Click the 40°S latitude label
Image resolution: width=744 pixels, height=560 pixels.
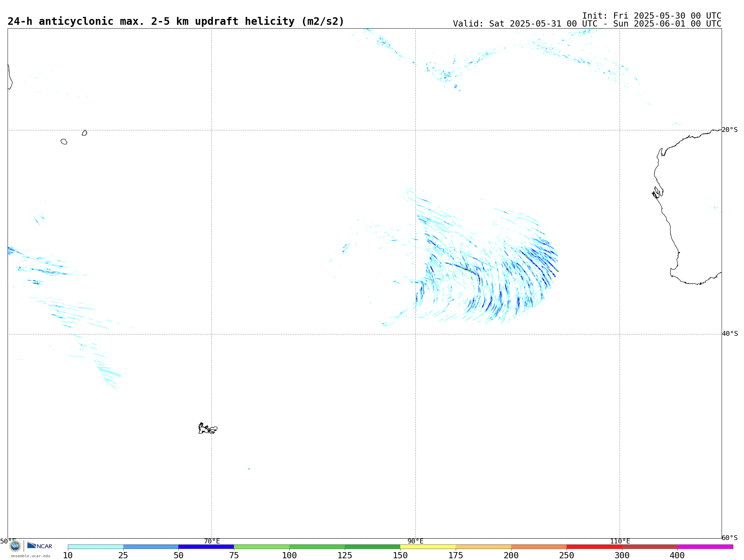click(x=730, y=334)
